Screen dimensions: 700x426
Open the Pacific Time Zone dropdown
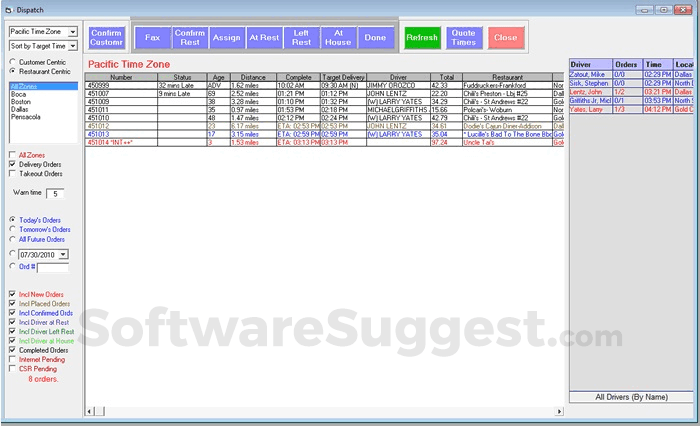73,32
